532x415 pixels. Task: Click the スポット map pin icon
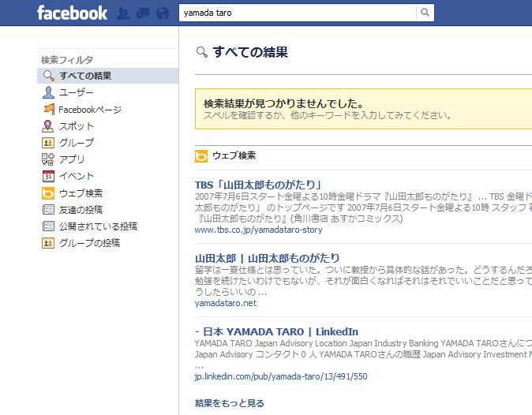click(48, 126)
